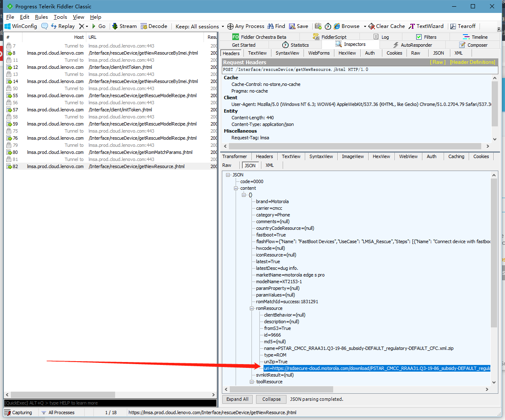Click the Header Definitions link
This screenshot has height=420, width=505.
[472, 62]
